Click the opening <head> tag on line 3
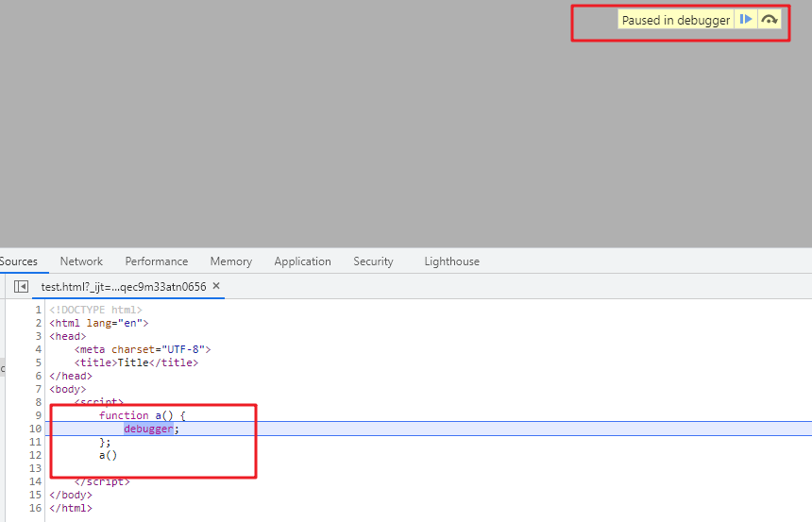Screen dimensions: 812x522 pos(67,336)
